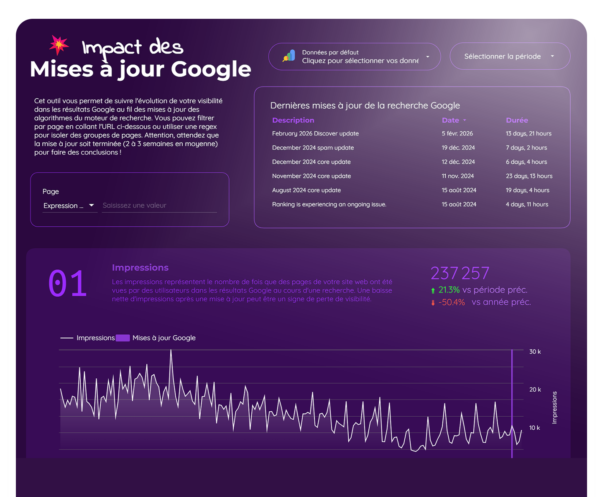Select 'August 2024 core update' row
The width and height of the screenshot is (600, 497).
[x=412, y=190]
